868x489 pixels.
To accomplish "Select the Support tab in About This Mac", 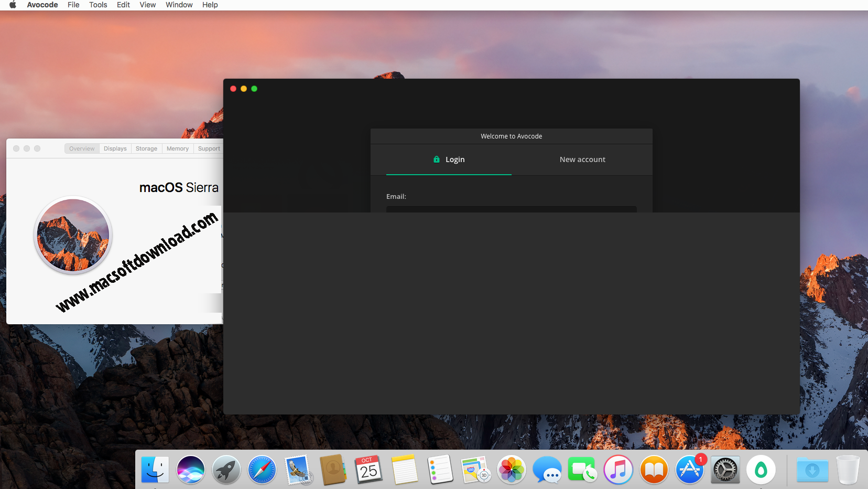I will point(209,148).
